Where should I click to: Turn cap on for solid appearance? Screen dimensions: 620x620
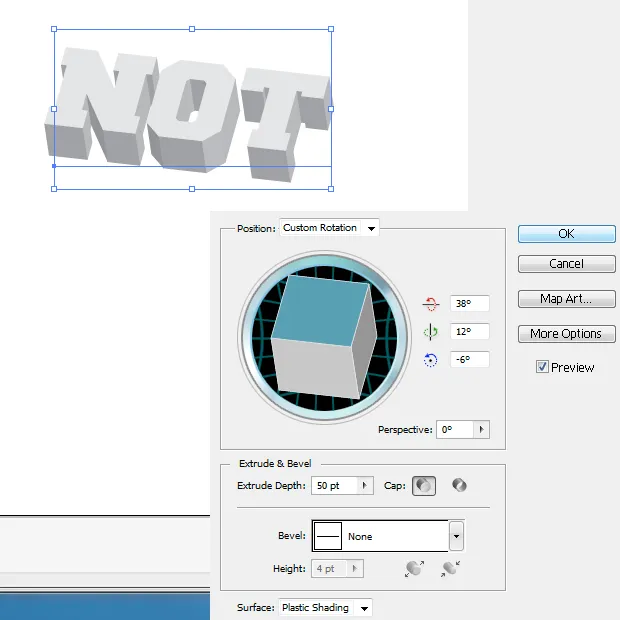[424, 486]
